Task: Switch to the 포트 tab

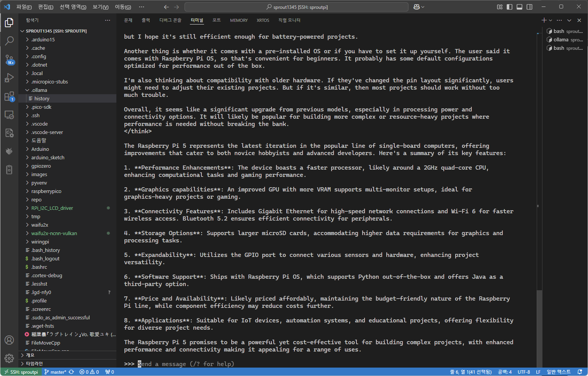Action: coord(217,20)
